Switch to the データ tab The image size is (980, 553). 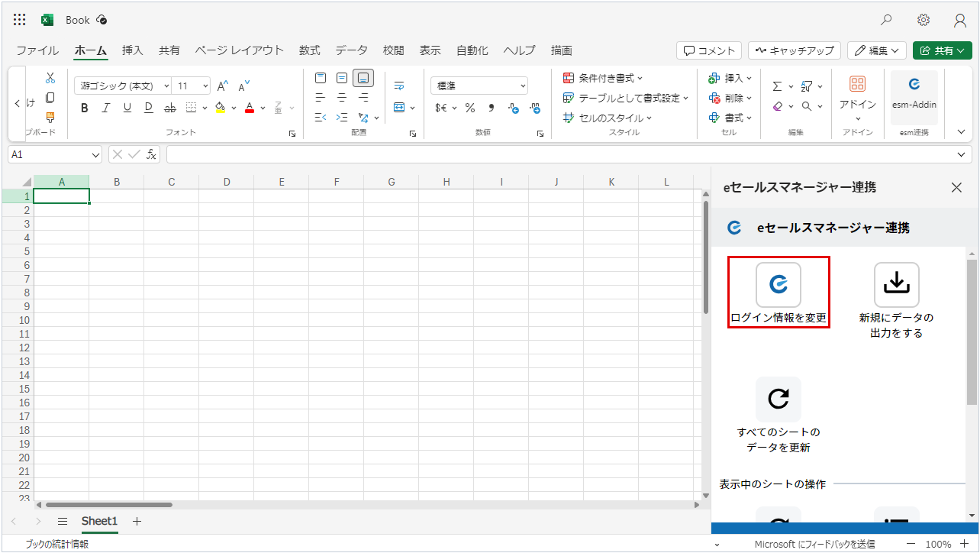coord(351,50)
